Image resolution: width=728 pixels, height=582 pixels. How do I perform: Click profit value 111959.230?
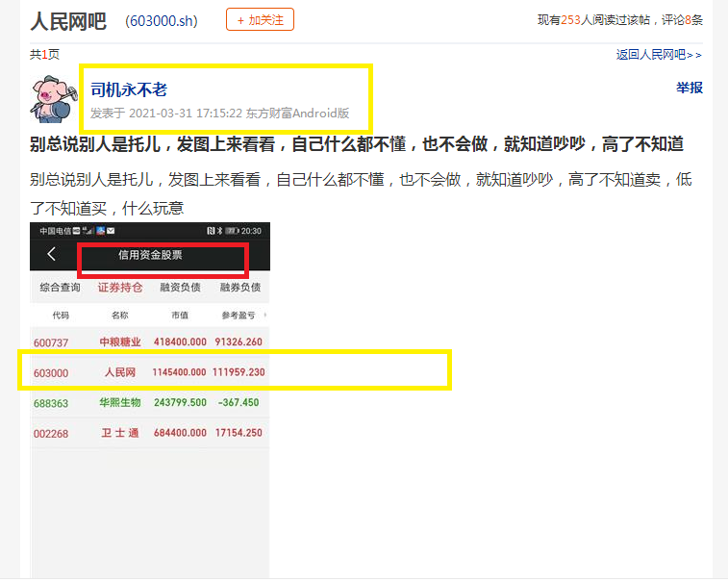click(238, 372)
